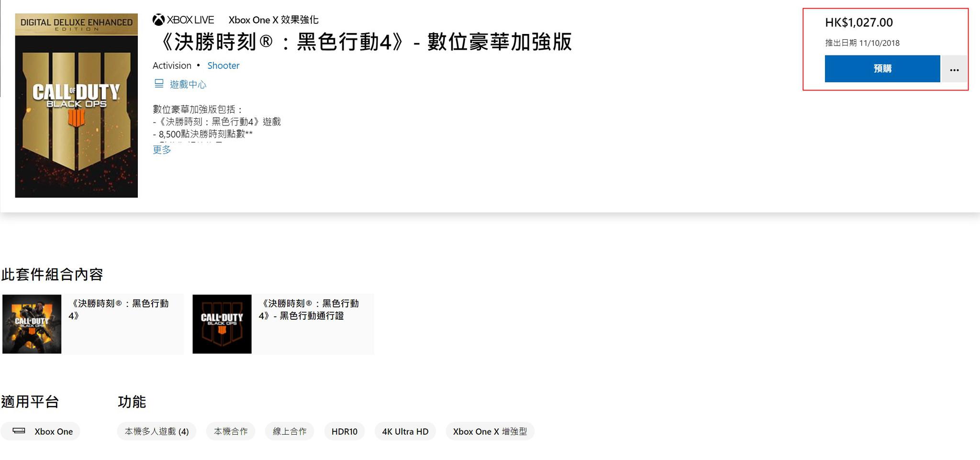
Task: Open 《決勝時刻®：黑色行動4》 bundle item title
Action: tap(119, 309)
